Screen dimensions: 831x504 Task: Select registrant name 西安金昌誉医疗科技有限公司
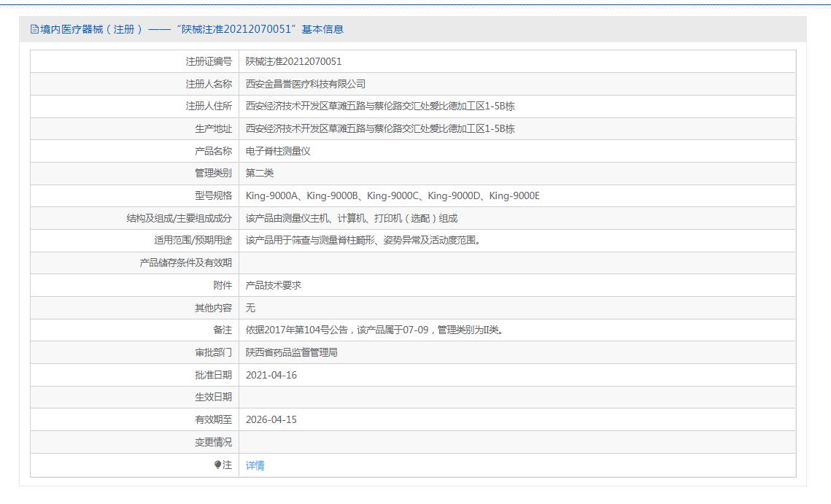305,84
